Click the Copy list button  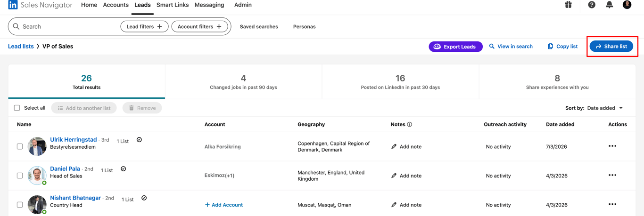click(562, 46)
